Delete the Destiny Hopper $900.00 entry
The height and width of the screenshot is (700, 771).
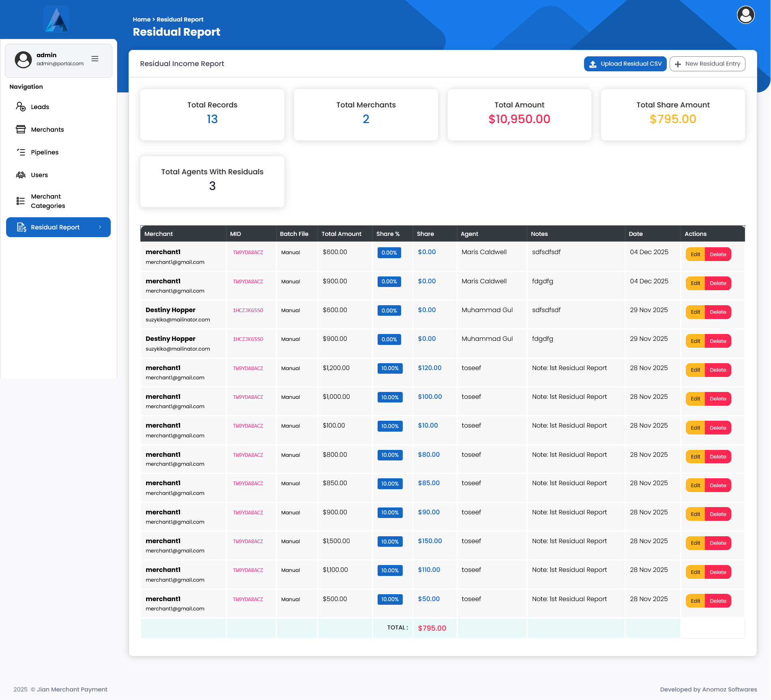(717, 341)
